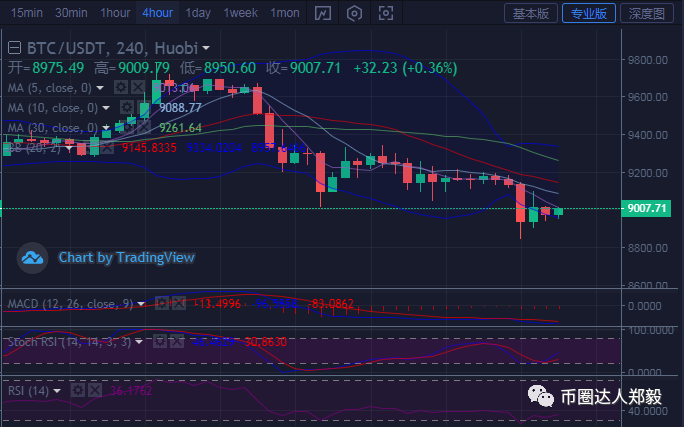684x427 pixels.
Task: Open settings gear for MACD indicator
Action: point(162,303)
